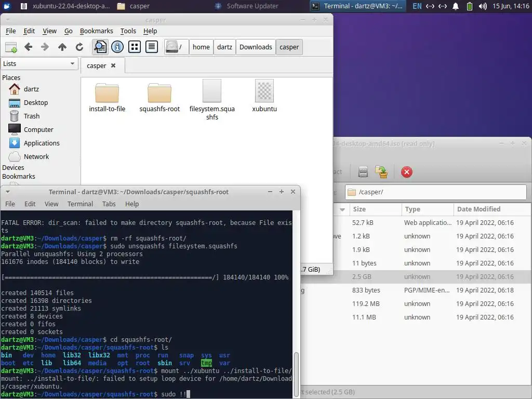Open the Xfce applications menu icon
The width and height of the screenshot is (532, 399).
pyautogui.click(x=7, y=6)
